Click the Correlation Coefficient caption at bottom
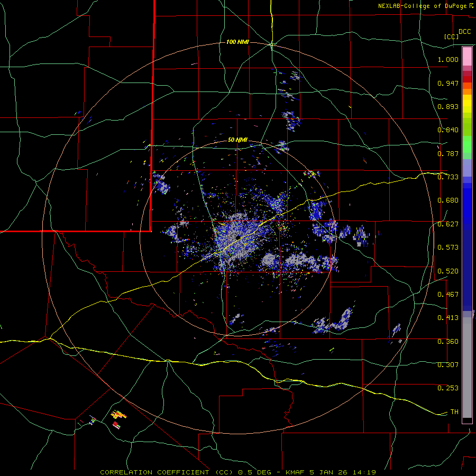Viewport: 476px width, 476px height. coord(238,472)
